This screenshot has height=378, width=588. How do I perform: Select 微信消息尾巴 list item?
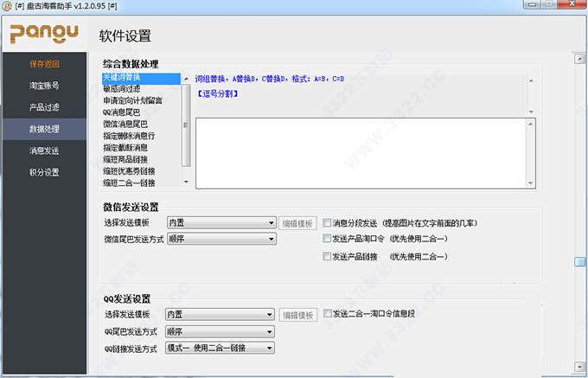click(x=141, y=124)
